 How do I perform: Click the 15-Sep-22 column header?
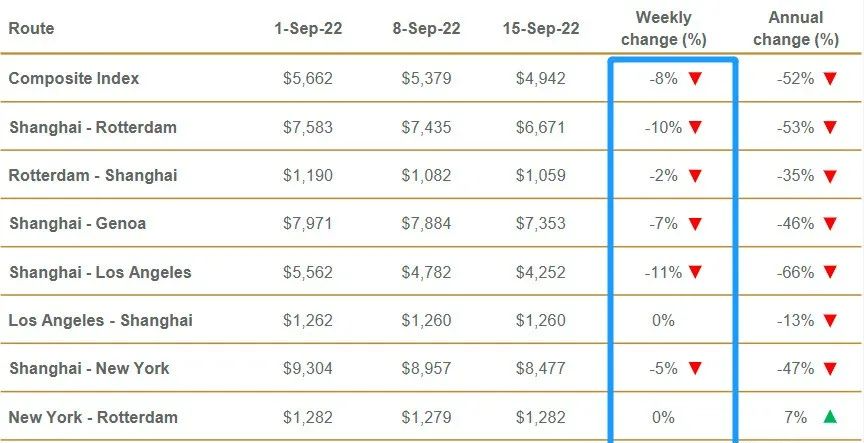coord(541,29)
